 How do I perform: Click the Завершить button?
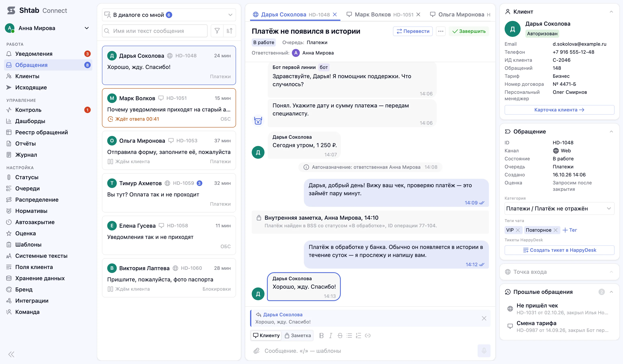tap(469, 31)
